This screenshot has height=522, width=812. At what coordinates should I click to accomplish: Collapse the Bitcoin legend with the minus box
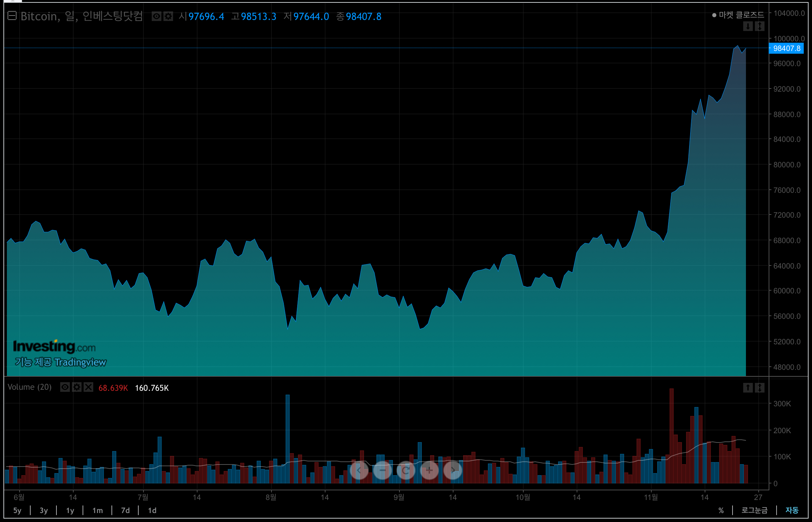coord(12,16)
